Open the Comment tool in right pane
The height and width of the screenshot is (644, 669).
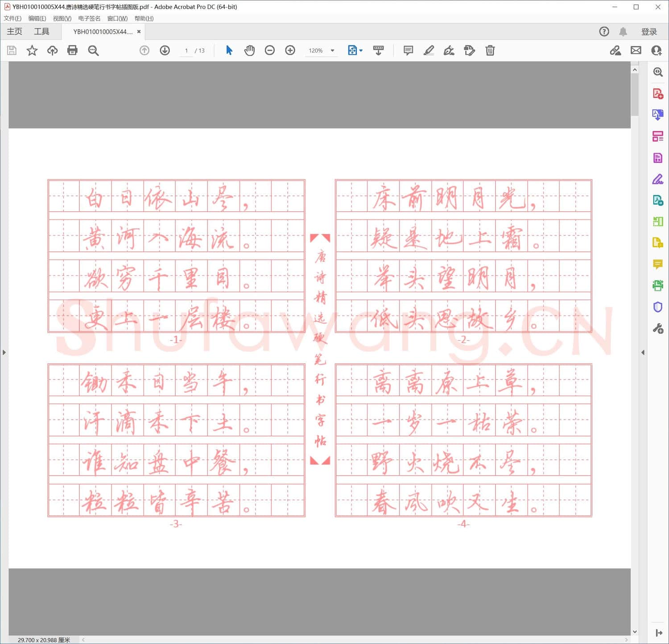tap(658, 264)
